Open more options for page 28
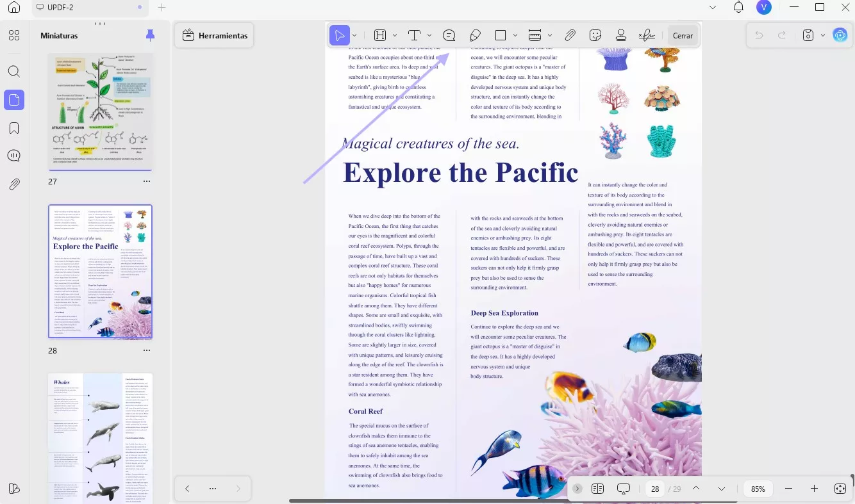 (x=147, y=351)
